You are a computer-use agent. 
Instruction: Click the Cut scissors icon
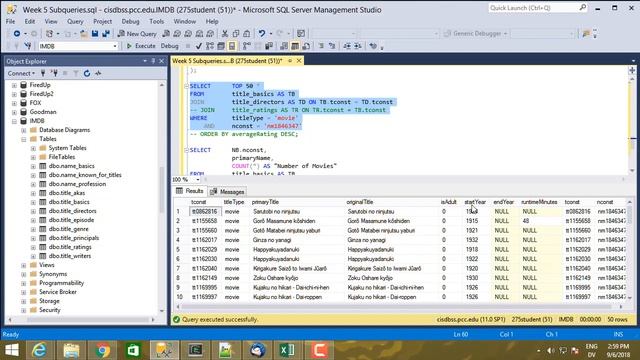[x=224, y=33]
